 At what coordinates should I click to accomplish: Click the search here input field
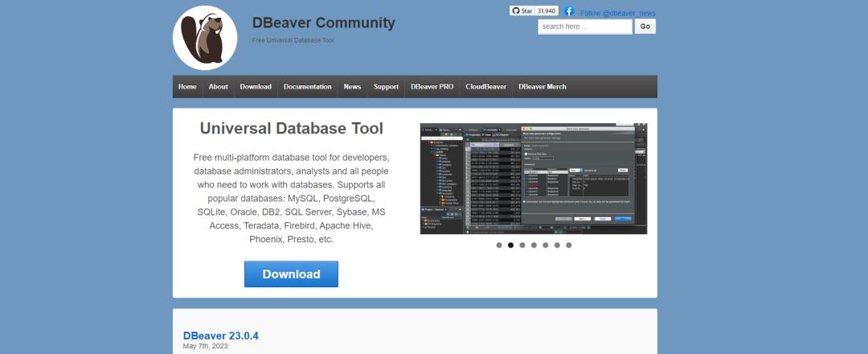(584, 27)
